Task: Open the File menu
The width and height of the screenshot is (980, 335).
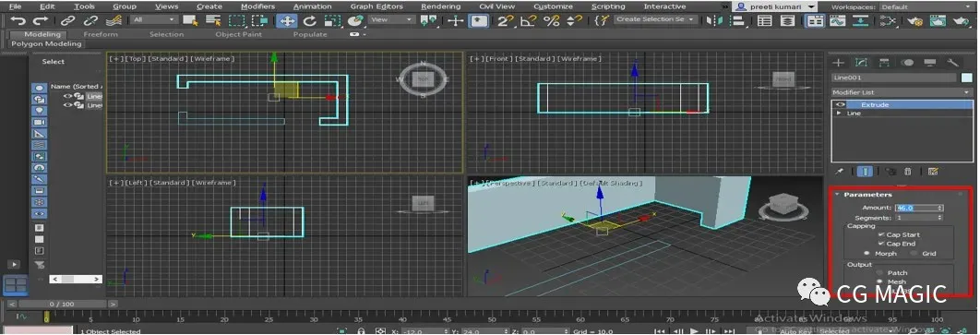Action: coord(15,6)
